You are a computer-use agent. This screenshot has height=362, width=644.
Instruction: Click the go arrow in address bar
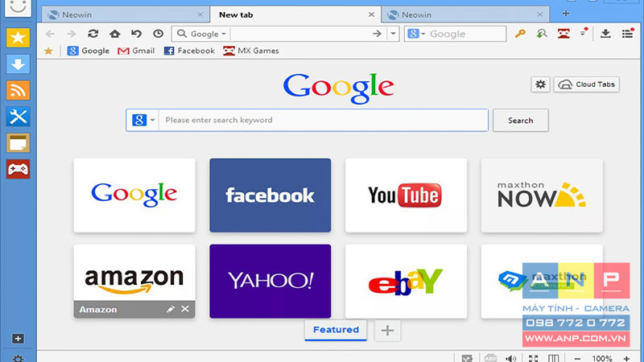tap(377, 34)
